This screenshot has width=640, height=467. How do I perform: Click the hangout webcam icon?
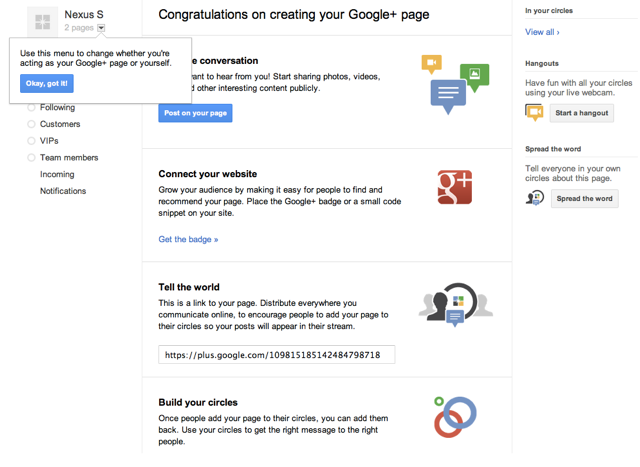pos(535,113)
